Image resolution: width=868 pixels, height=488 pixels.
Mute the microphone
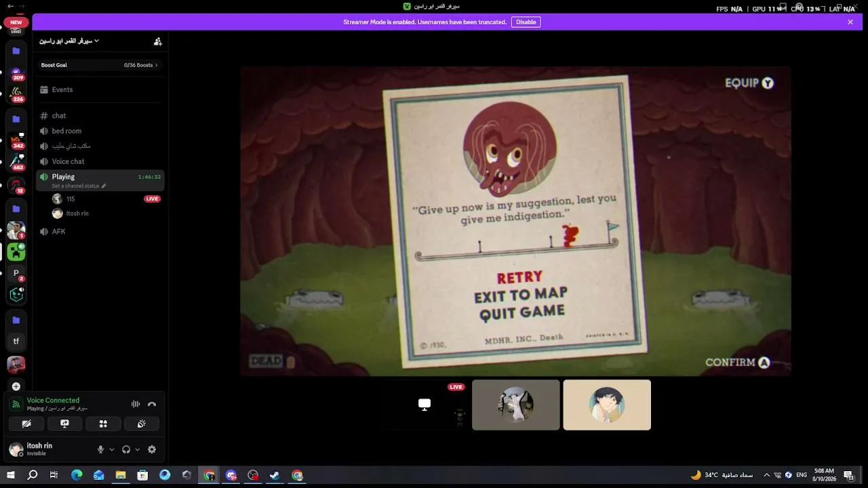pyautogui.click(x=100, y=449)
